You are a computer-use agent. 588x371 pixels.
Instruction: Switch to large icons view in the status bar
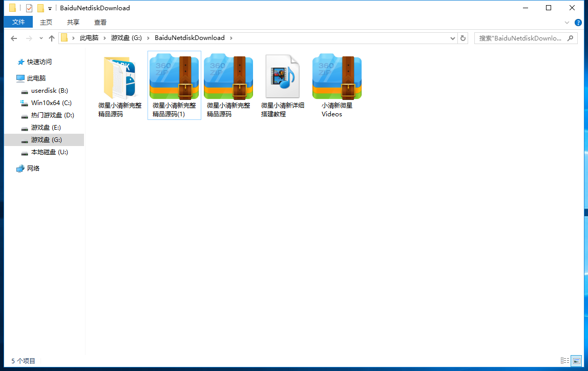tap(576, 361)
